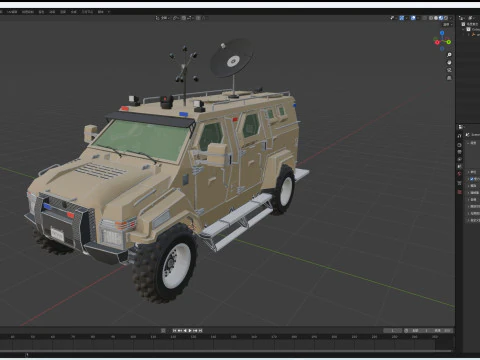Open the properties editor type selector
The width and height of the screenshot is (480, 360).
pyautogui.click(x=461, y=127)
